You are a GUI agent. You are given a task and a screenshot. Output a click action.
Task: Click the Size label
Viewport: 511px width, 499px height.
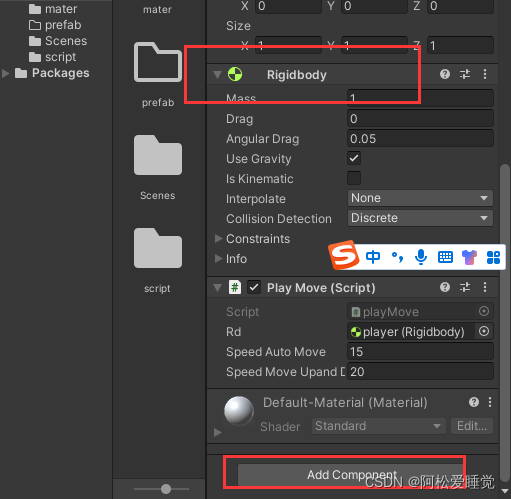[x=238, y=26]
